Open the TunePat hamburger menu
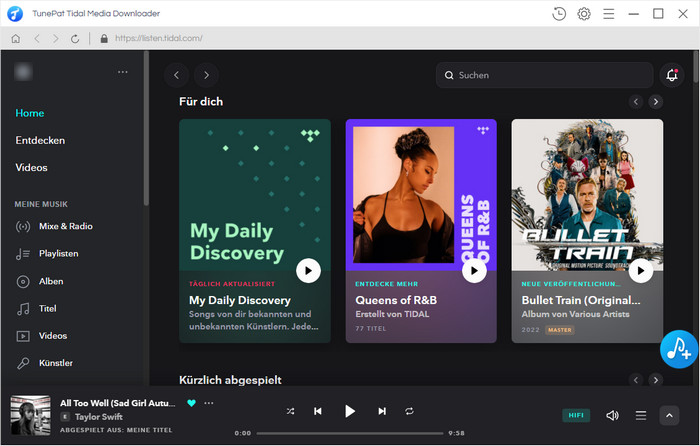The width and height of the screenshot is (700, 446). [x=608, y=14]
